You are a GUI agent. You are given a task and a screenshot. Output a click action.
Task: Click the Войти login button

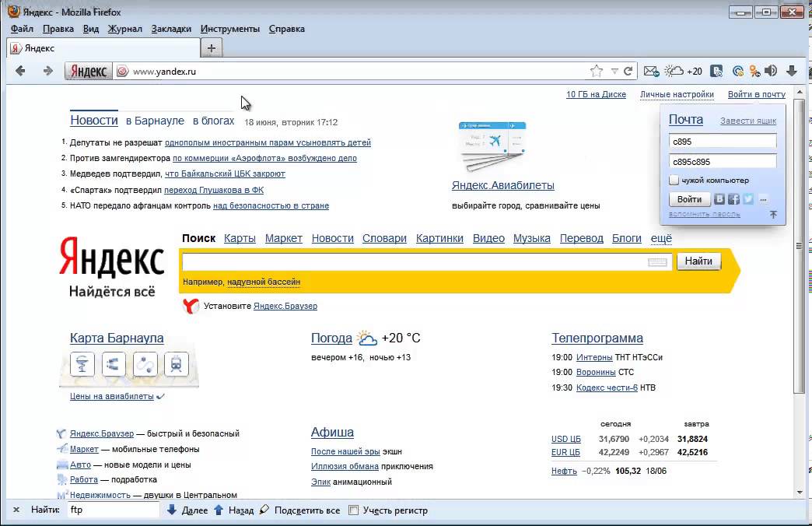689,199
